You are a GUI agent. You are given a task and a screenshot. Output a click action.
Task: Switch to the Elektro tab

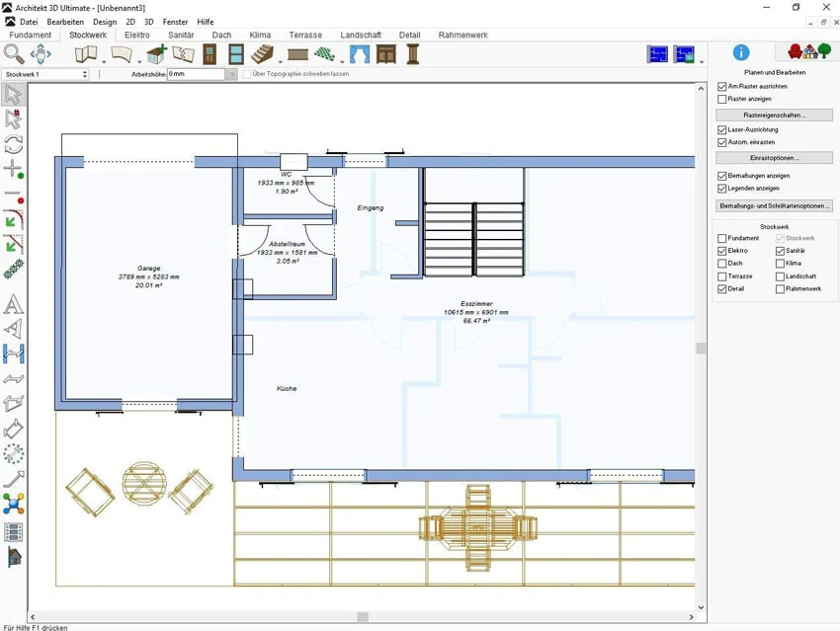click(137, 35)
